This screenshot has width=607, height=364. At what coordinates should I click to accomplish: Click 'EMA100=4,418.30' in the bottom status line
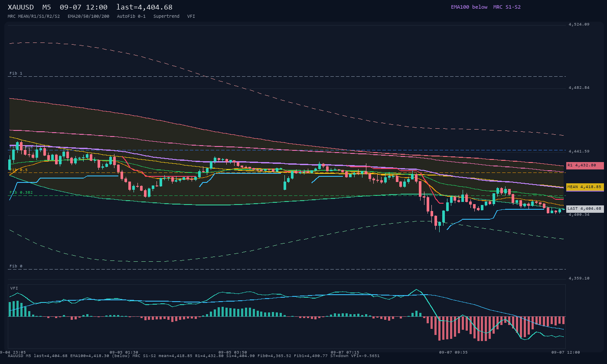click(90, 356)
